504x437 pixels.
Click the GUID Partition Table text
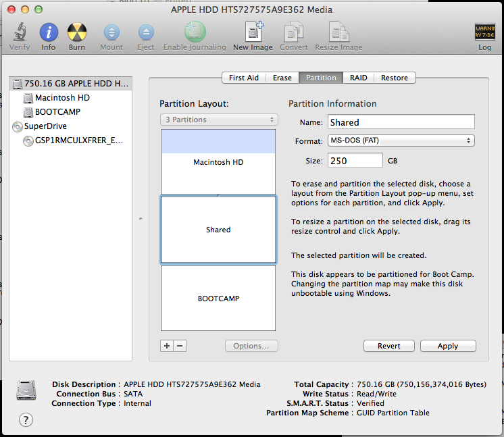click(x=393, y=413)
